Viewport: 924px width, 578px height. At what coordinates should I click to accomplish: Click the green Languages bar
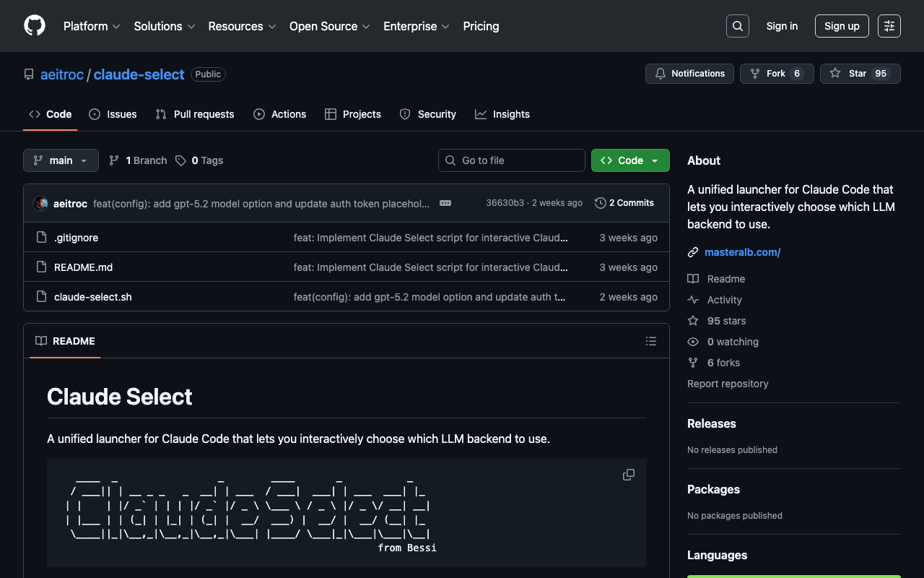coord(793,576)
